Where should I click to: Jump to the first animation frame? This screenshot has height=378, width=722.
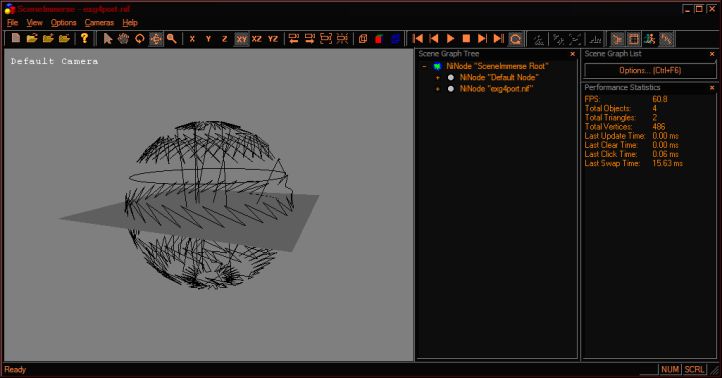coord(418,39)
